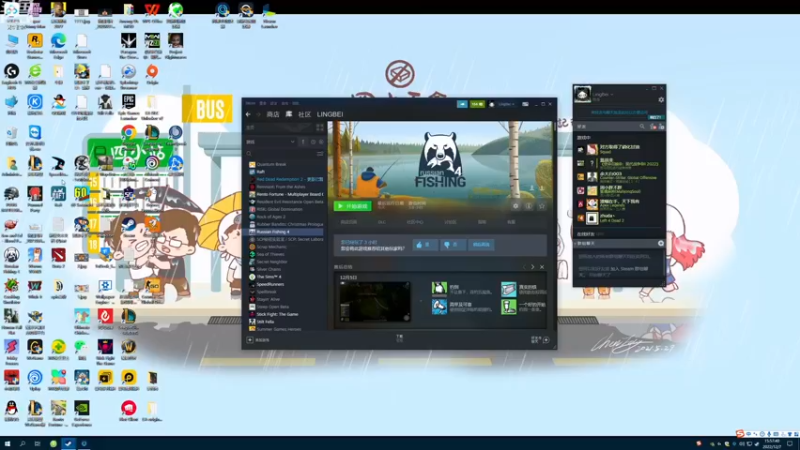Open friend playing Left 4 Dead 2
800x450 pixels.
(620, 218)
